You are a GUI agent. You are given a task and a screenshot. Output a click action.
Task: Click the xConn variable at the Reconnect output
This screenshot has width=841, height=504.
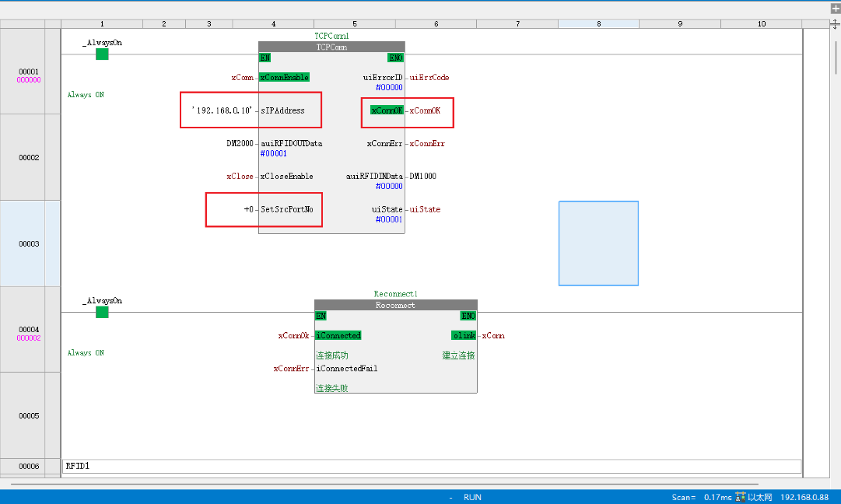tap(493, 336)
